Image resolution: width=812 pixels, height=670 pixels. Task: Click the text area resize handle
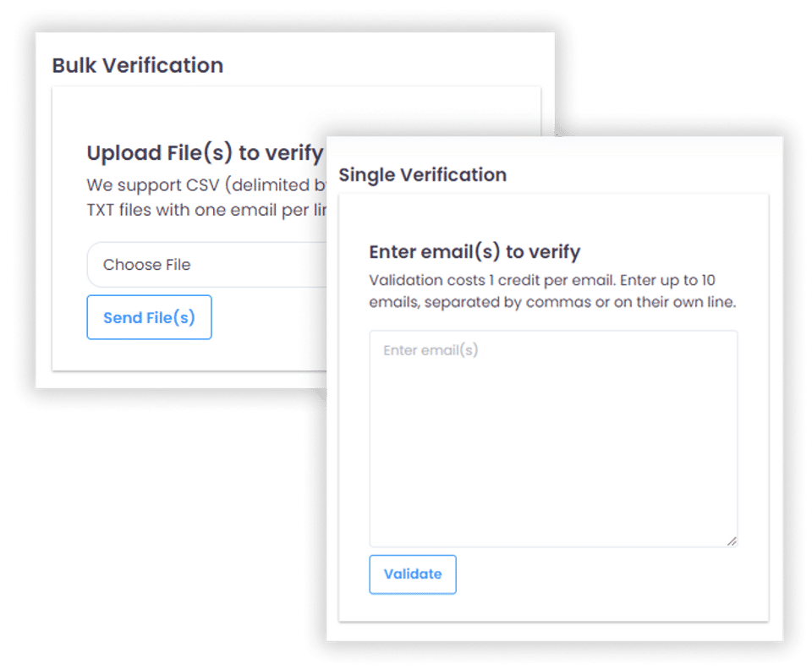coord(731,541)
